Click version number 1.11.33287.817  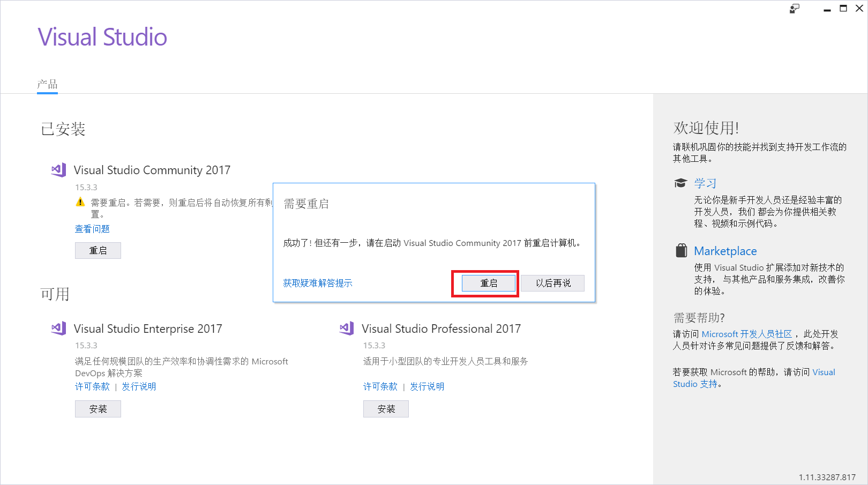tap(827, 477)
